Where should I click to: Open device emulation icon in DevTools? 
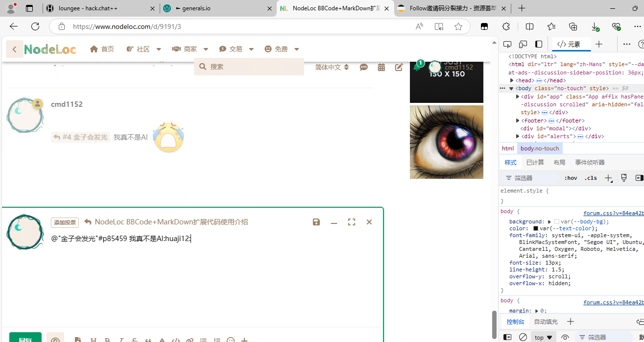pos(523,44)
